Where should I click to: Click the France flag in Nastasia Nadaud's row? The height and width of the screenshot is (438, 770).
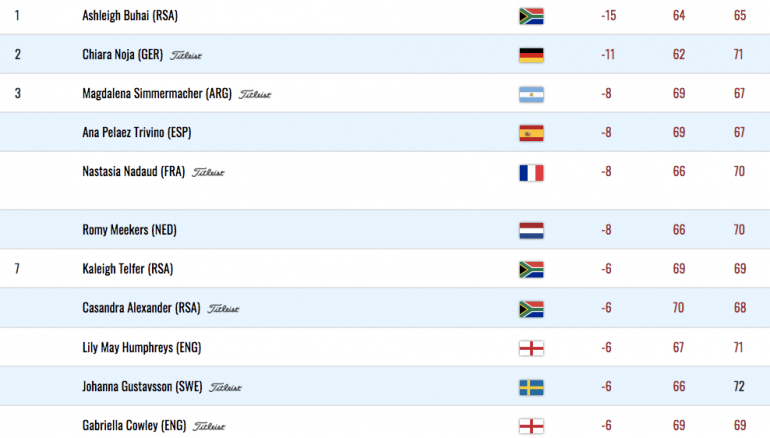pos(531,173)
